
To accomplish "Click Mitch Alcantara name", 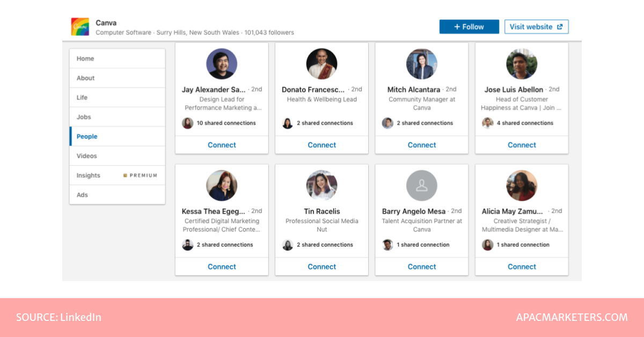I will 414,90.
